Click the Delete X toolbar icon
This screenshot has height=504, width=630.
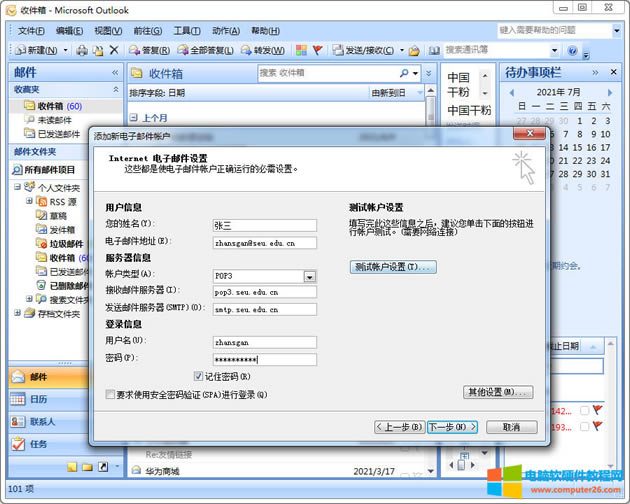pyautogui.click(x=114, y=50)
